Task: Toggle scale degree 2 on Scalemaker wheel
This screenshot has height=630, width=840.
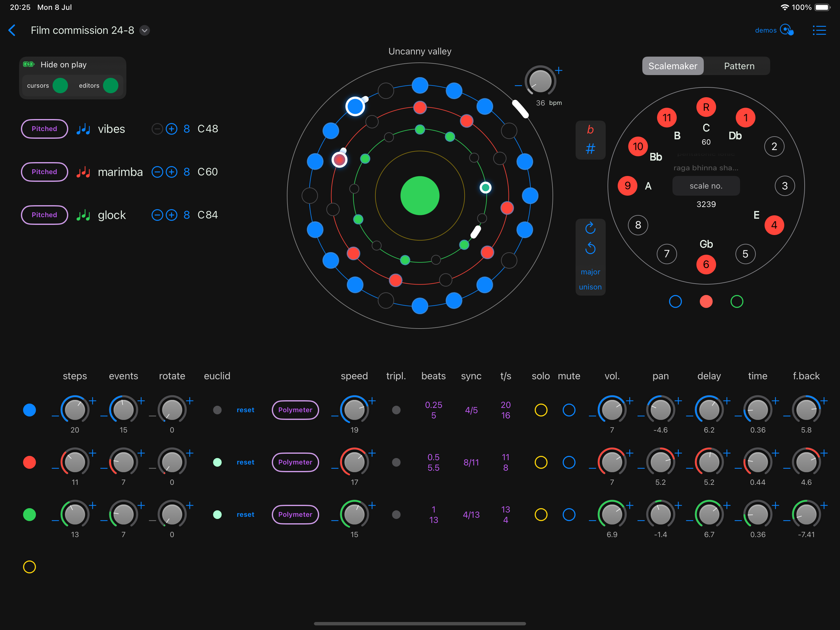Action: pos(774,147)
